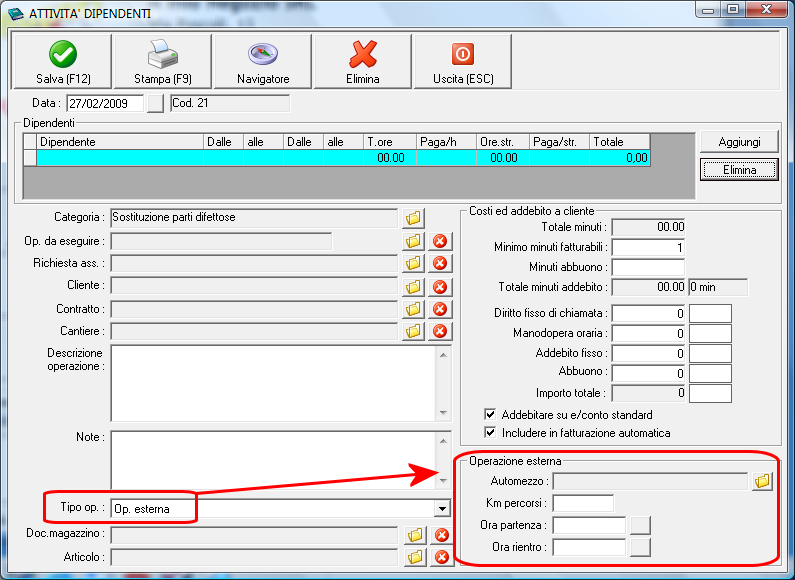Open the Navigatore compass tool
Image resolution: width=795 pixels, height=580 pixels.
263,61
